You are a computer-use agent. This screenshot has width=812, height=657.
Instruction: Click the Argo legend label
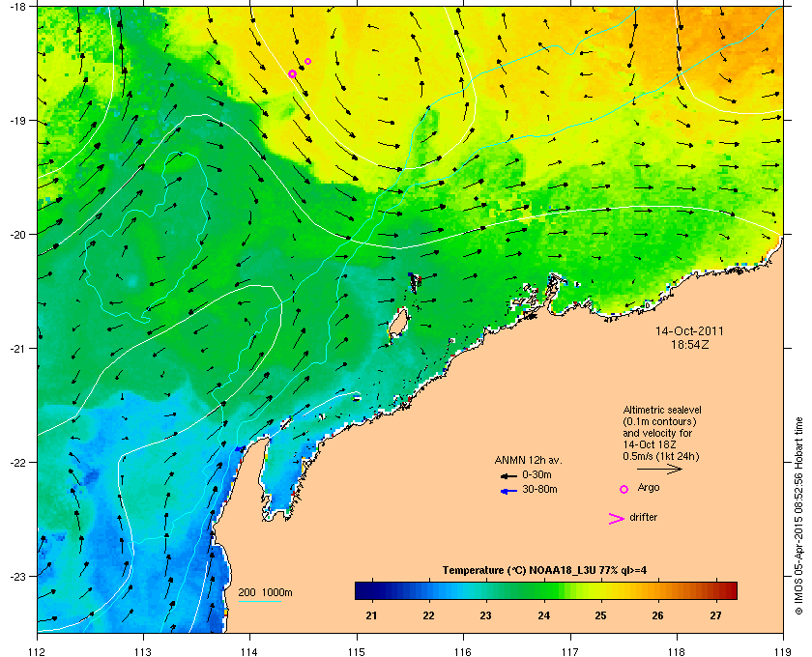(649, 488)
